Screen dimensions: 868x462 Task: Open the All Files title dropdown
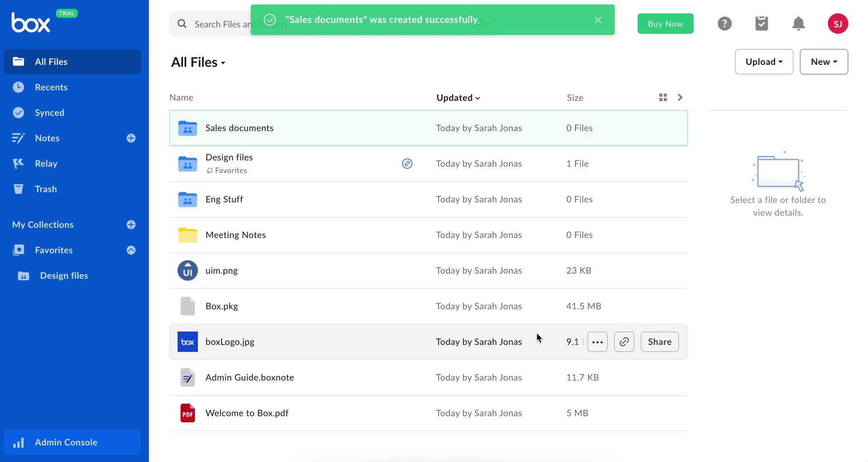coord(198,62)
